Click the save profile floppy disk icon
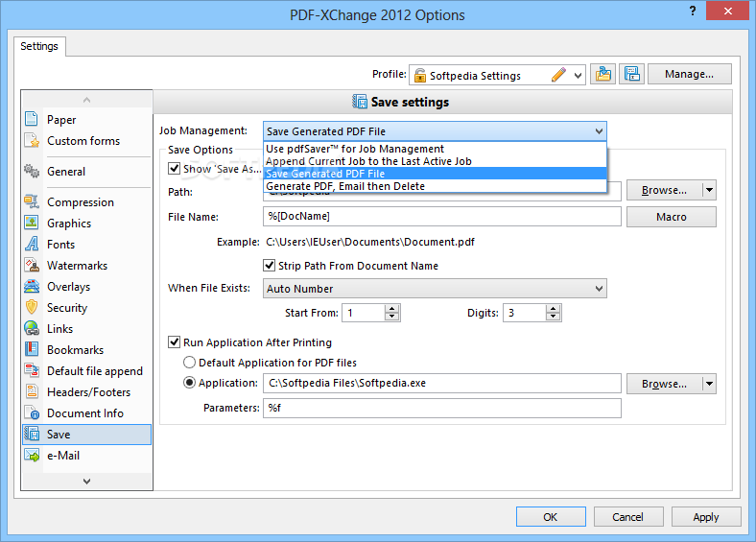The height and width of the screenshot is (542, 756). (631, 74)
